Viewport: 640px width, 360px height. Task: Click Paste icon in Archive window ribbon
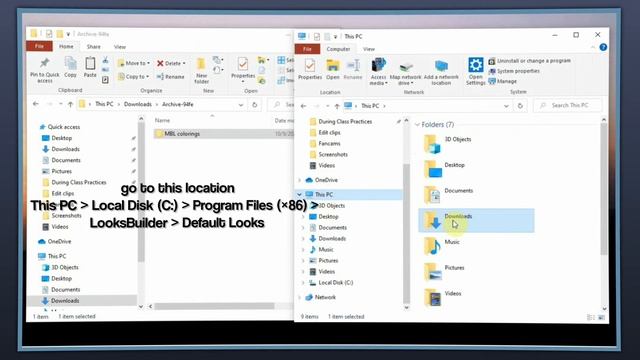(x=90, y=68)
